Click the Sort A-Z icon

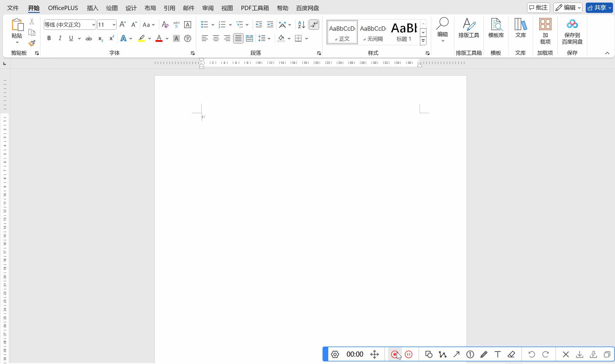[301, 25]
